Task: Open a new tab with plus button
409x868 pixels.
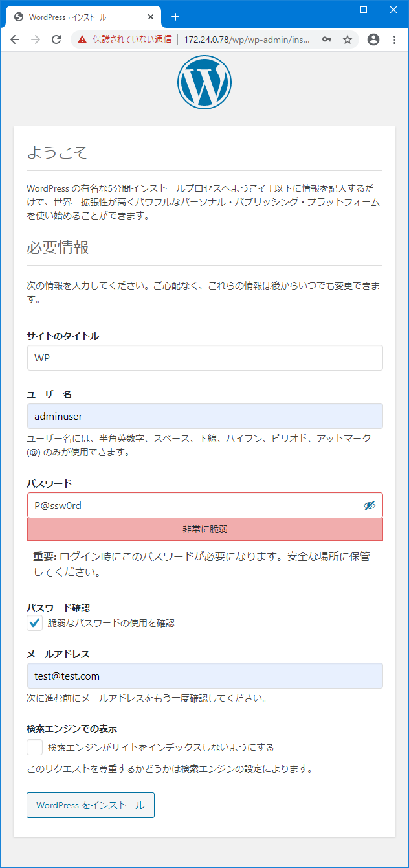Action: (x=175, y=17)
